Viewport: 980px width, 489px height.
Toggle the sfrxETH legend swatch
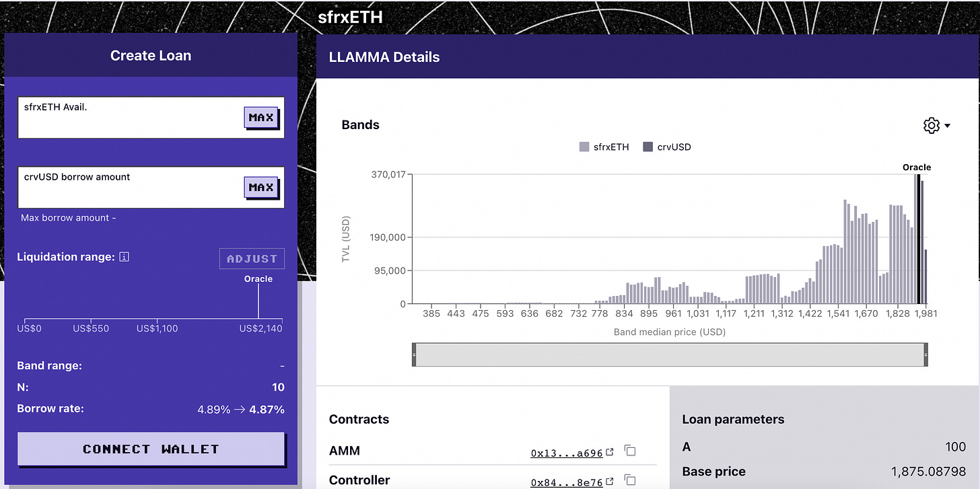(x=584, y=147)
